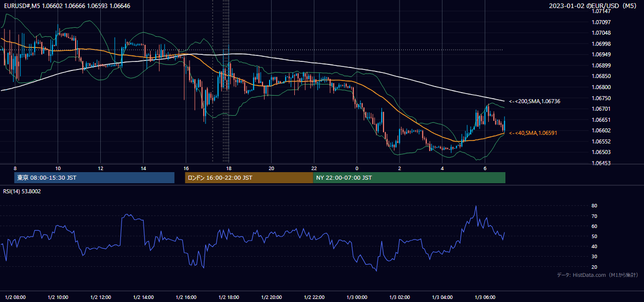Click the NY 22:00-07:00 JST session bar
644x302 pixels.
click(x=409, y=178)
